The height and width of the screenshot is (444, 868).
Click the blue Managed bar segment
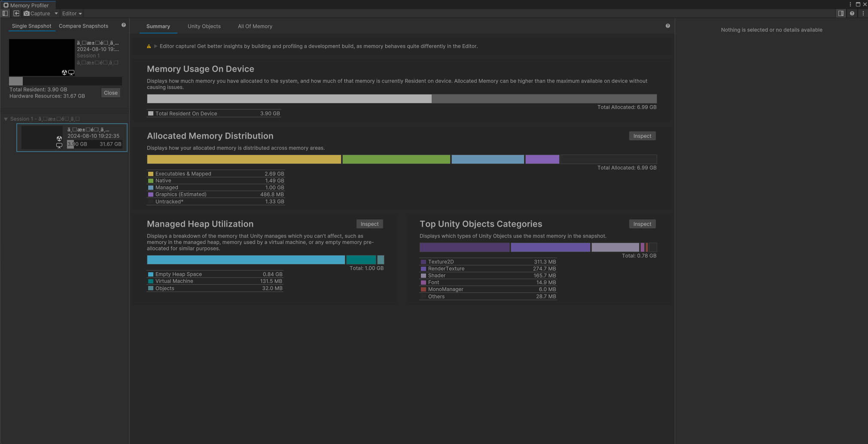[x=487, y=159]
